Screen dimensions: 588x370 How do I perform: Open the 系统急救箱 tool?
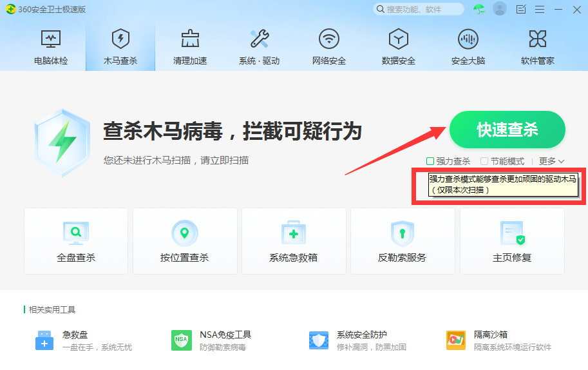[294, 241]
